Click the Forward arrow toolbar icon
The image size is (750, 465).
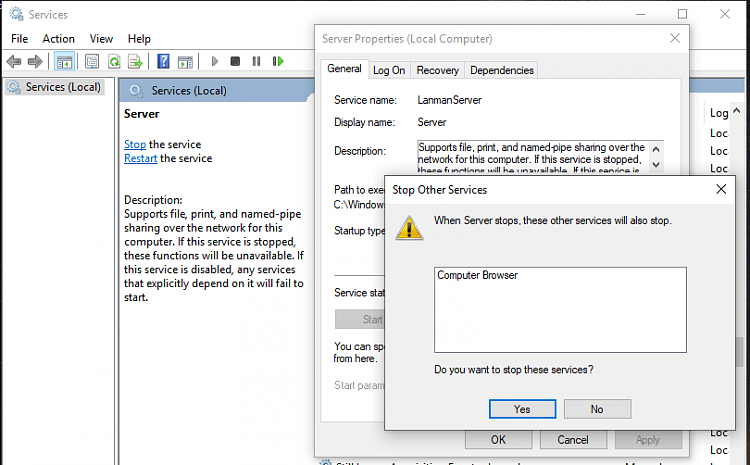coord(35,61)
